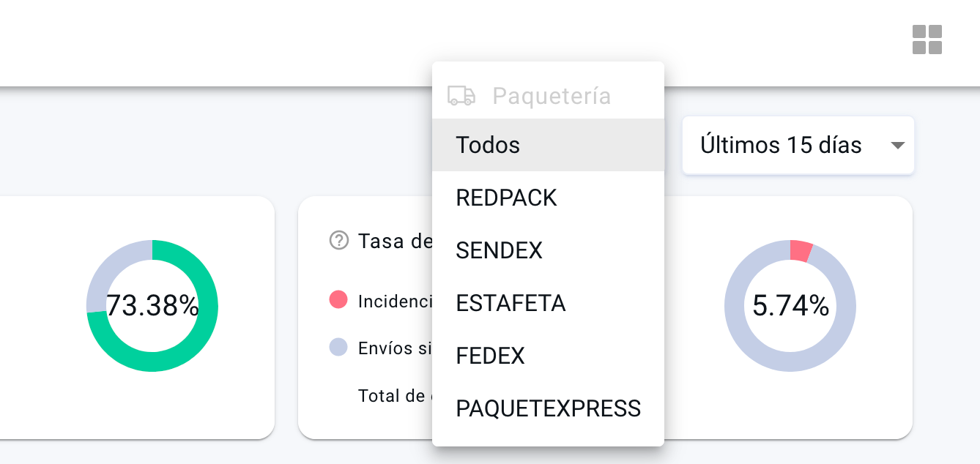Click the Total de envíos text area
This screenshot has width=980, height=464.
point(391,396)
